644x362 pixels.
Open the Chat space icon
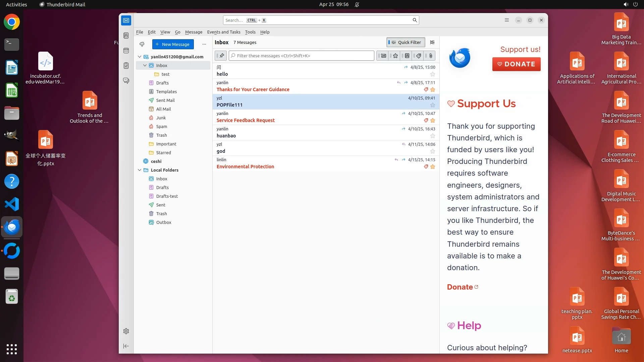[126, 81]
